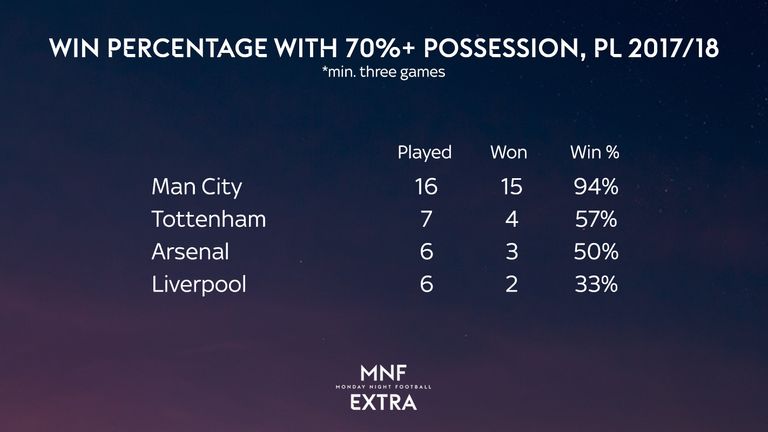Select the Arsenal team name
Screen dimensions: 768x432
(x=190, y=252)
